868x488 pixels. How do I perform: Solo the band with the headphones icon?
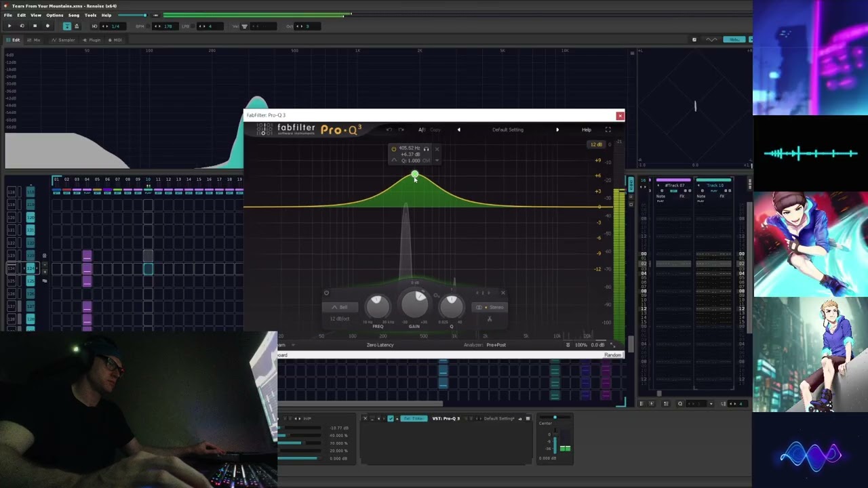click(426, 148)
